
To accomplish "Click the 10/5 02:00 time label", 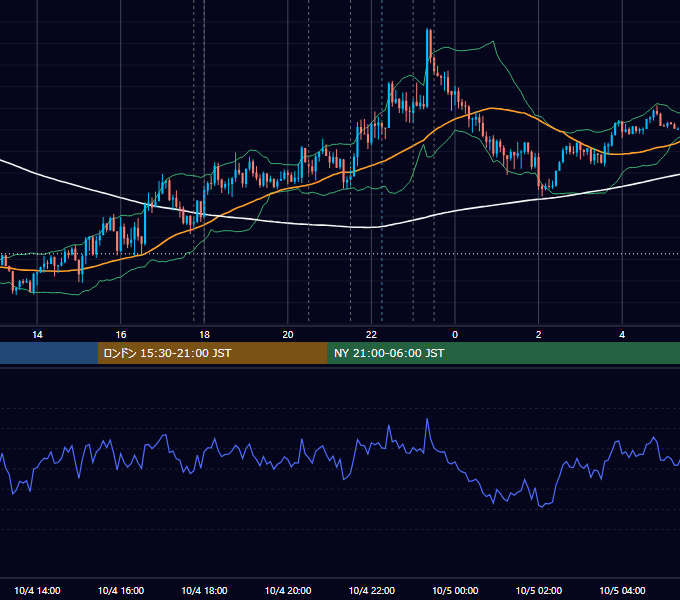I will 539,590.
